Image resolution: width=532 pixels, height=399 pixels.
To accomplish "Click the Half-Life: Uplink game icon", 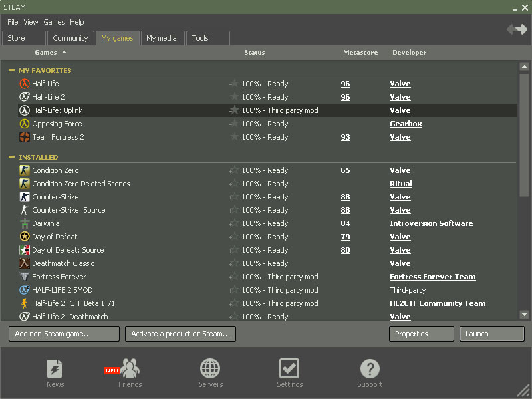I will click(25, 110).
